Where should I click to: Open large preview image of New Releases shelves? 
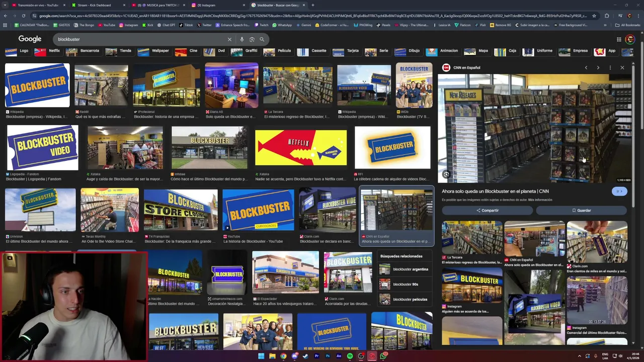tap(534, 129)
